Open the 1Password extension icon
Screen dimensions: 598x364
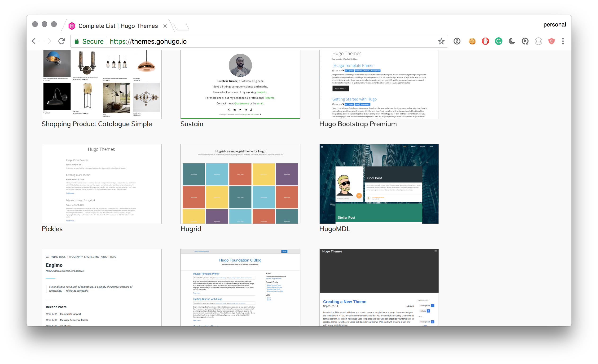pos(457,41)
